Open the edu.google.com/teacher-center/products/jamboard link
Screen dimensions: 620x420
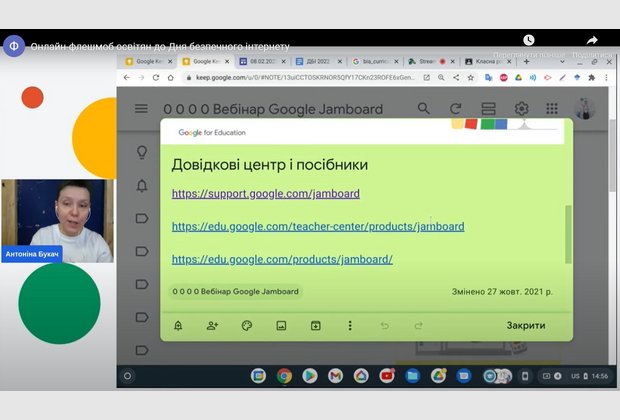click(317, 227)
